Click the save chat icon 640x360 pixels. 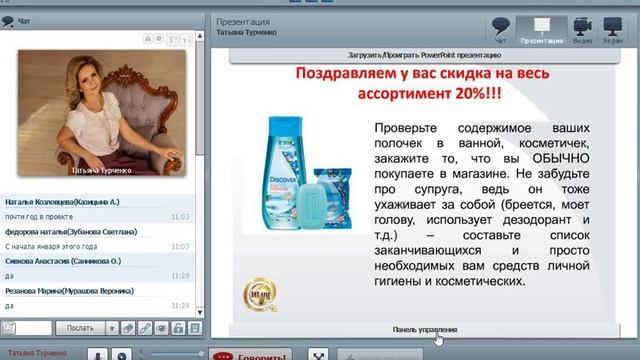(x=195, y=328)
